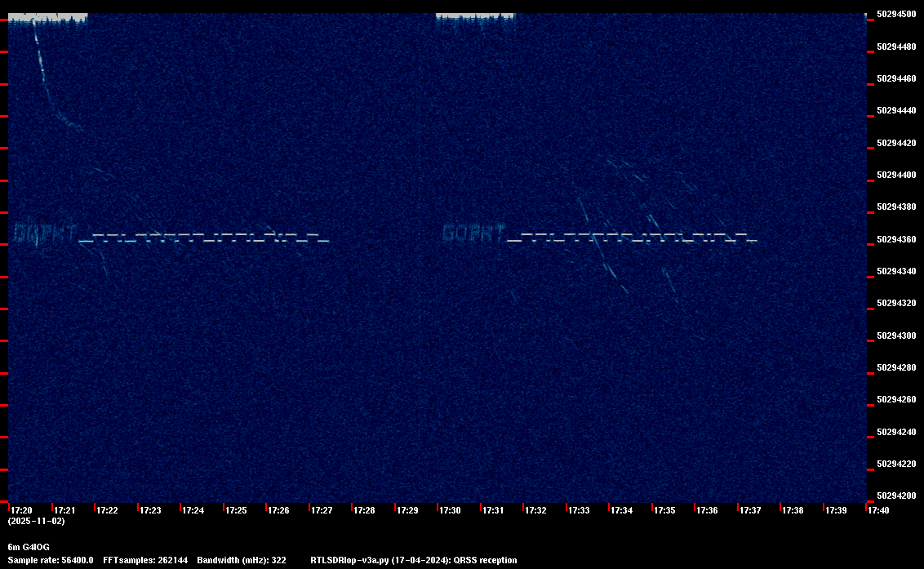
Task: Select the 50294360 frequency label
Action: [897, 239]
